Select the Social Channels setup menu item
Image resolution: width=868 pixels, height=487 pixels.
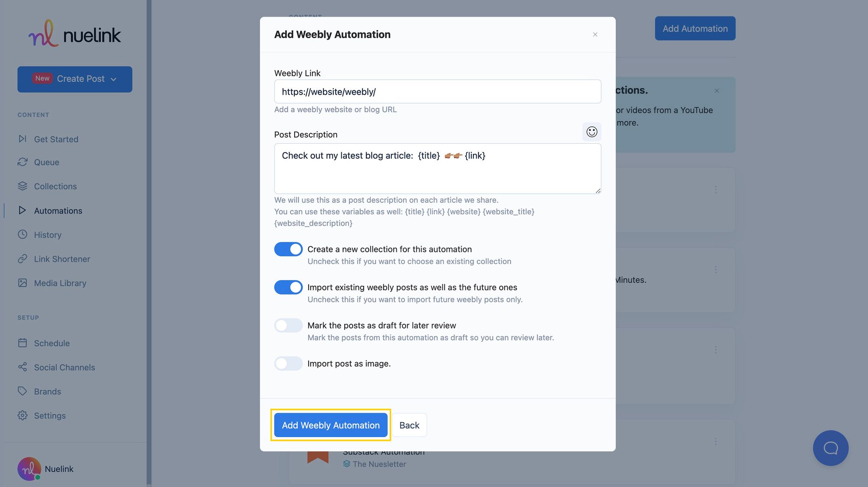click(x=64, y=367)
